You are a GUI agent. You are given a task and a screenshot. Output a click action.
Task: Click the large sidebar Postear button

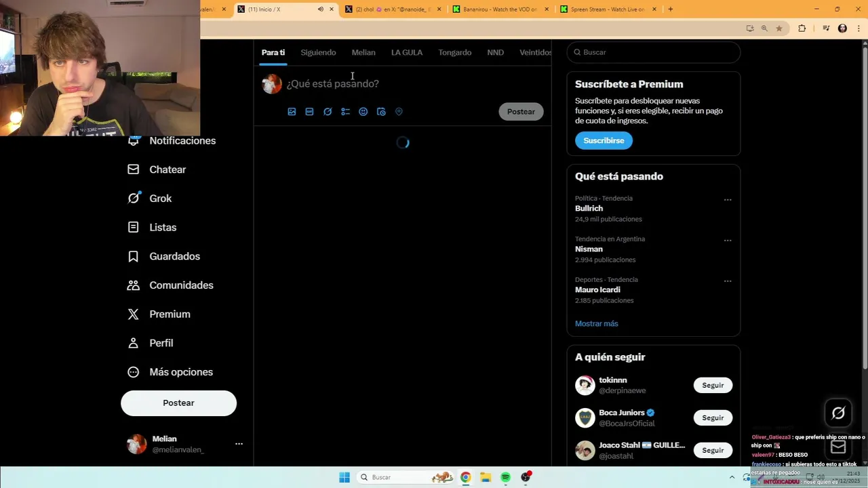pos(178,403)
